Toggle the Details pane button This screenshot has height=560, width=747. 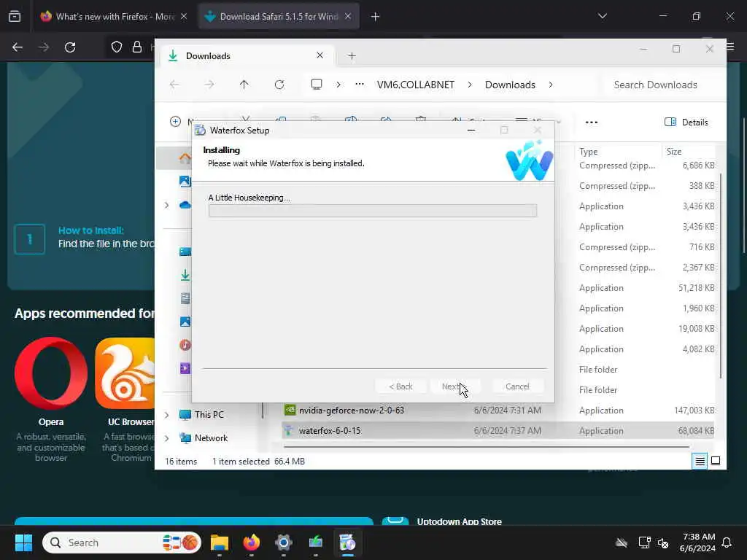point(686,122)
